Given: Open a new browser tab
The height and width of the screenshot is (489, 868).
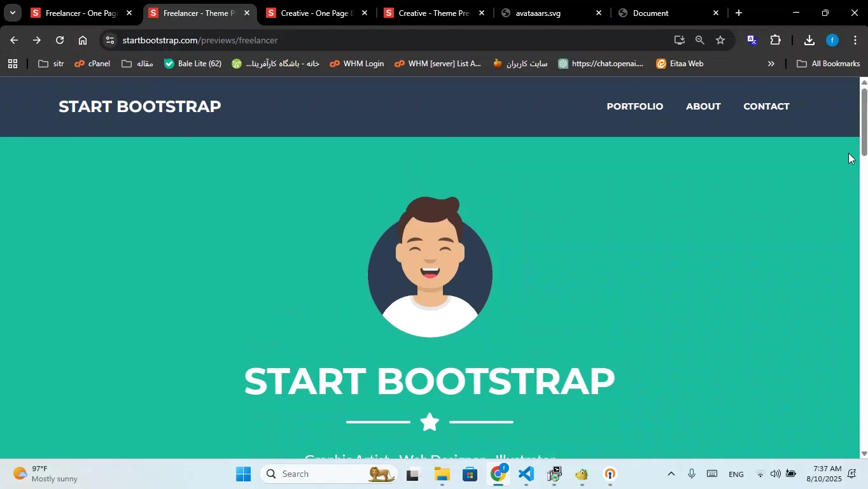Looking at the screenshot, I should [738, 13].
